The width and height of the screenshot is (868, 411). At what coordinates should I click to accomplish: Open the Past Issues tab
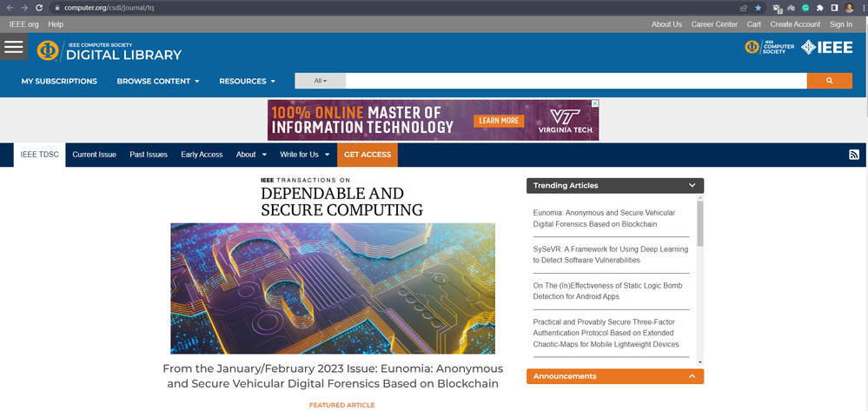point(149,155)
